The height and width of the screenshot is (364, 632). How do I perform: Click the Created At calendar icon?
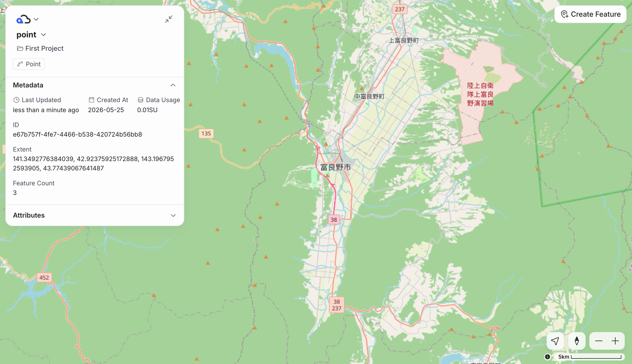pyautogui.click(x=91, y=100)
